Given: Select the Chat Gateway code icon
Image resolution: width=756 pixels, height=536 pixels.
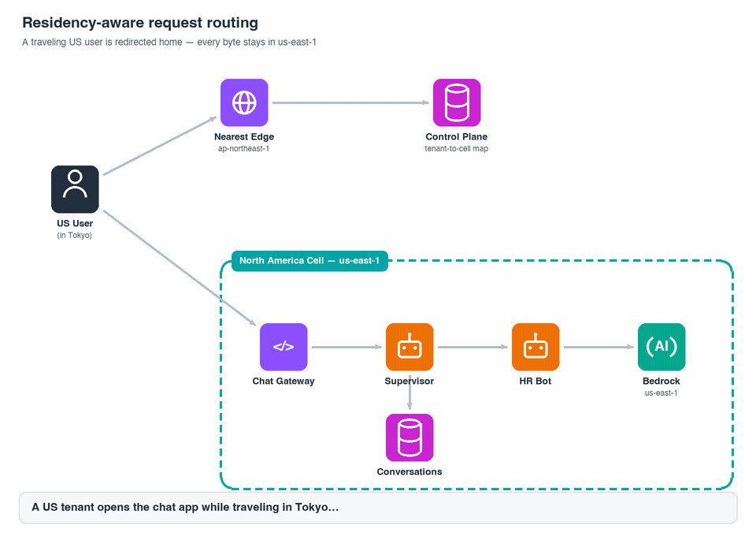Looking at the screenshot, I should (x=283, y=347).
